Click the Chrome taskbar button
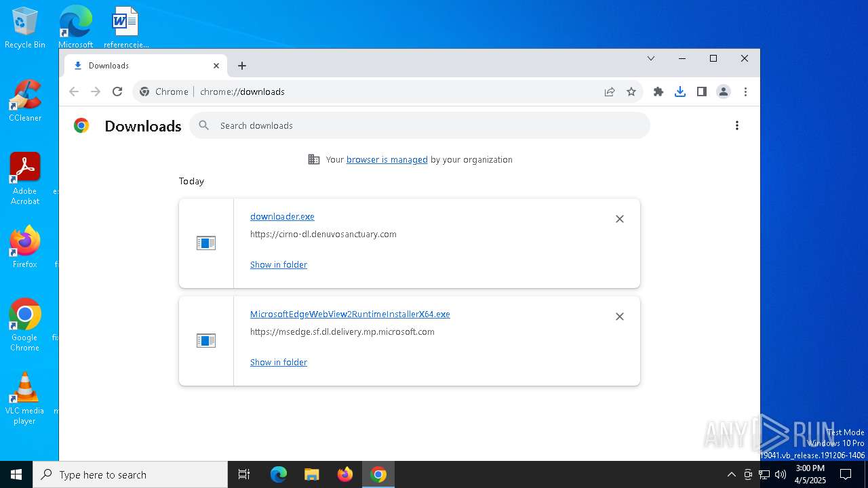 (378, 474)
